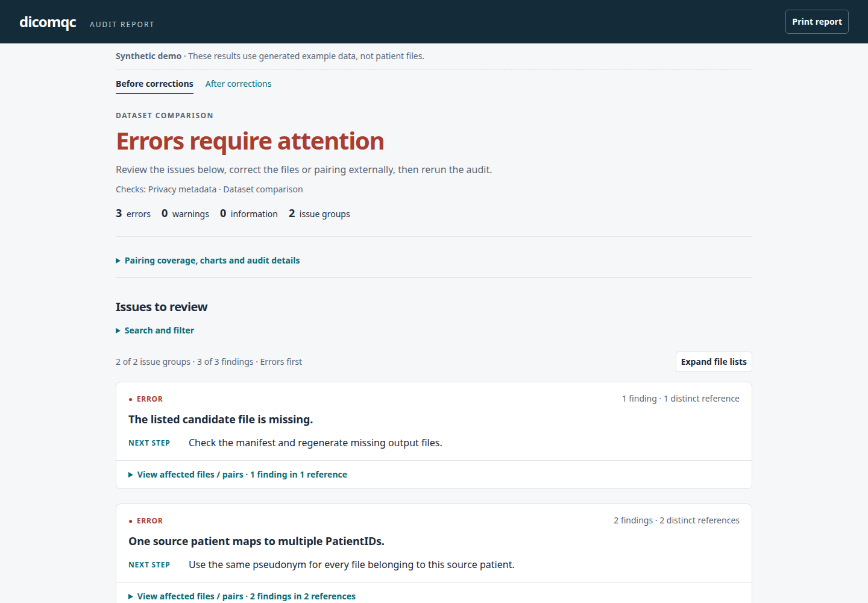Click the '3 errors' count
This screenshot has width=868, height=603.
click(133, 213)
